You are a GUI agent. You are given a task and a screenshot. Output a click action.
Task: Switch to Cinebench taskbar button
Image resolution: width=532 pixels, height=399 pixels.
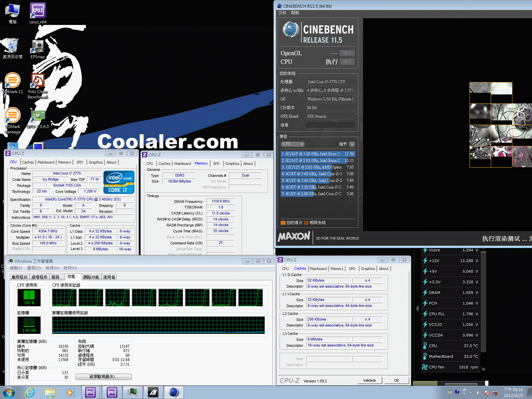[174, 393]
